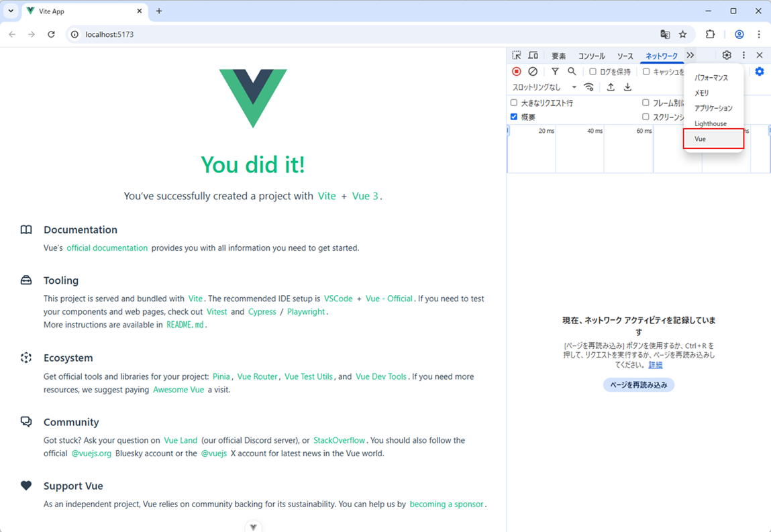Viewport: 771px width, 532px height.
Task: Open DevTools settings gear
Action: pos(727,55)
